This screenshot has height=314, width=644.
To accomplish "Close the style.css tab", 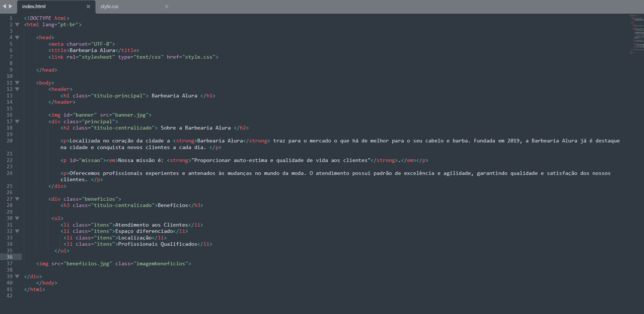I will click(x=167, y=7).
